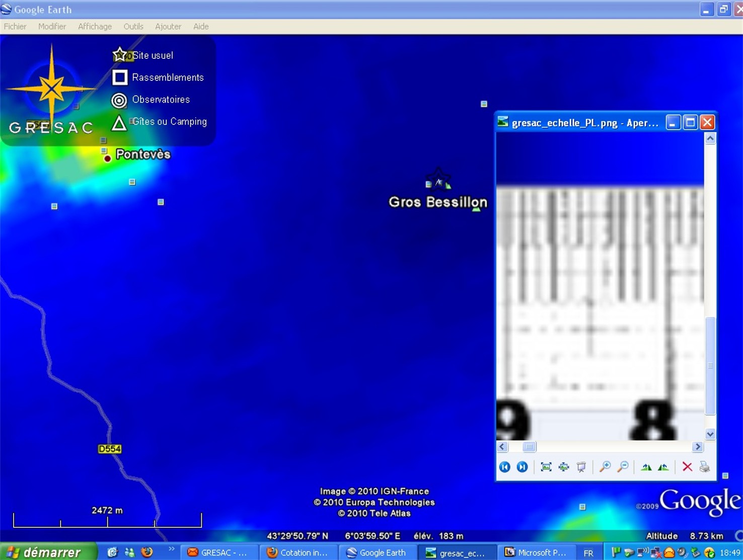This screenshot has height=560, width=743.
Task: Open Messenger from the quick launch bar
Action: tap(129, 552)
